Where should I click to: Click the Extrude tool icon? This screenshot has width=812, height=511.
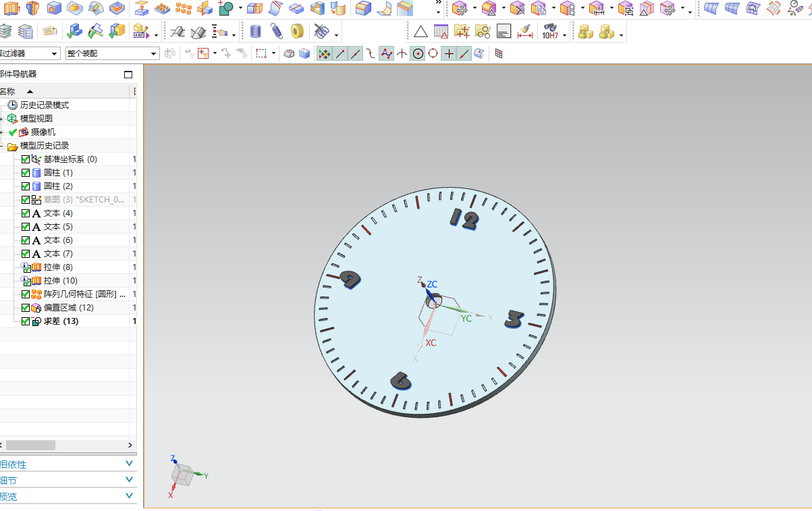click(x=11, y=9)
